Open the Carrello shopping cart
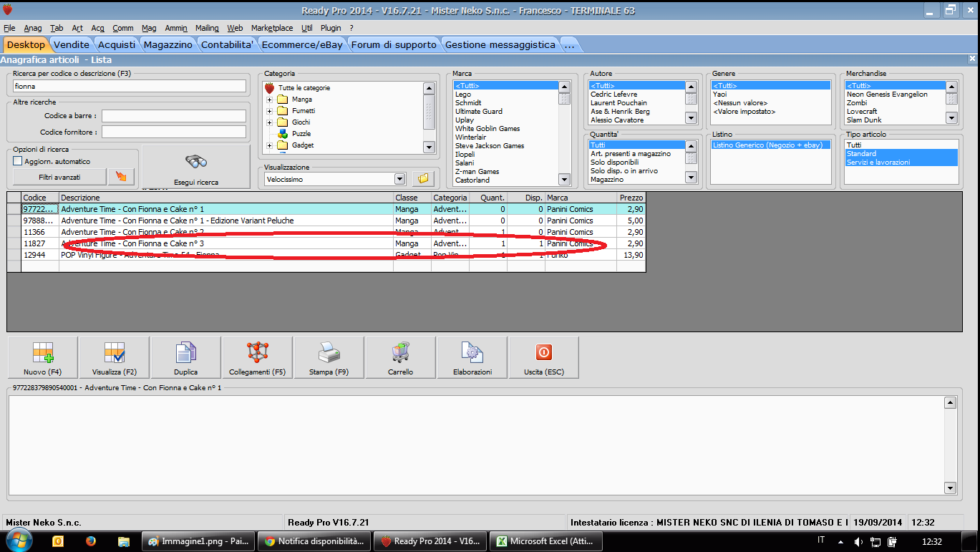Screen dimensions: 980x552 coord(401,357)
